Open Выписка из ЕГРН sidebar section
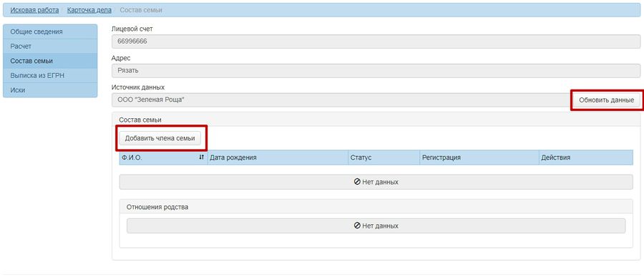644x280 pixels. [50, 75]
